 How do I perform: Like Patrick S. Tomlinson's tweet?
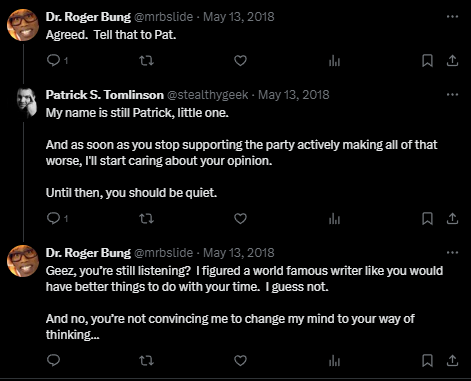pos(240,219)
